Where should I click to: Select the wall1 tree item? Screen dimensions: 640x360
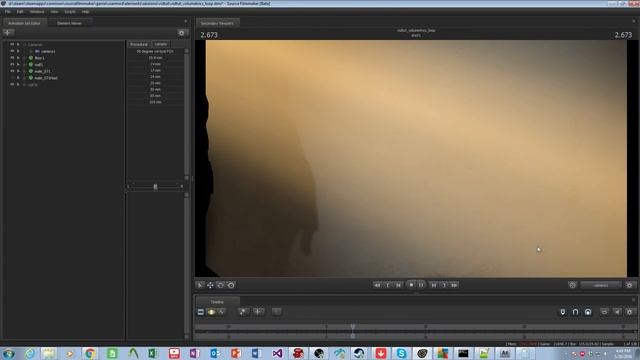[x=38, y=64]
